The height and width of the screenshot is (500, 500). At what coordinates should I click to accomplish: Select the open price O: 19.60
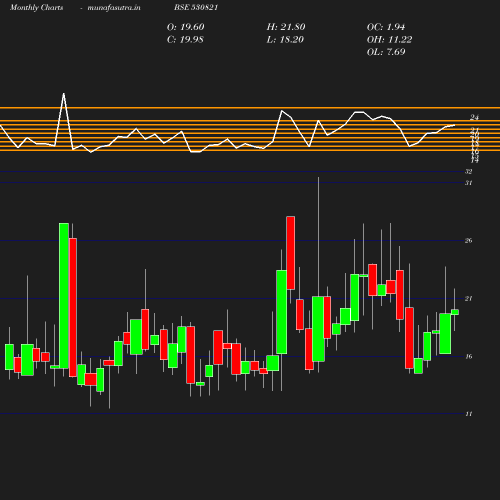[185, 27]
